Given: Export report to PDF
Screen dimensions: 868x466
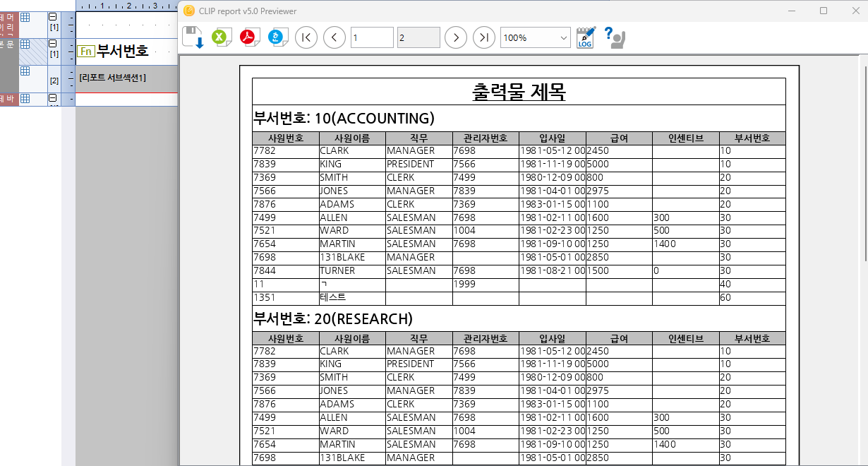Looking at the screenshot, I should tap(250, 37).
